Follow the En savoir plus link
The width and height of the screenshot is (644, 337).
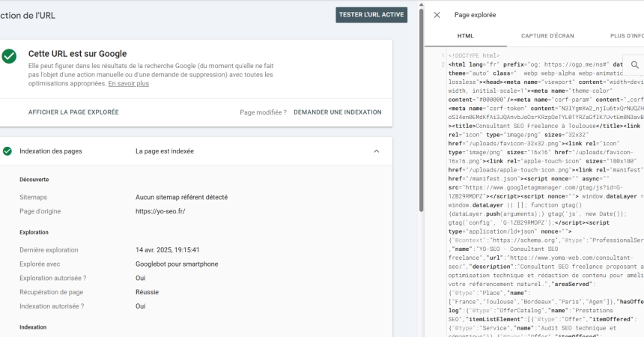click(x=129, y=83)
